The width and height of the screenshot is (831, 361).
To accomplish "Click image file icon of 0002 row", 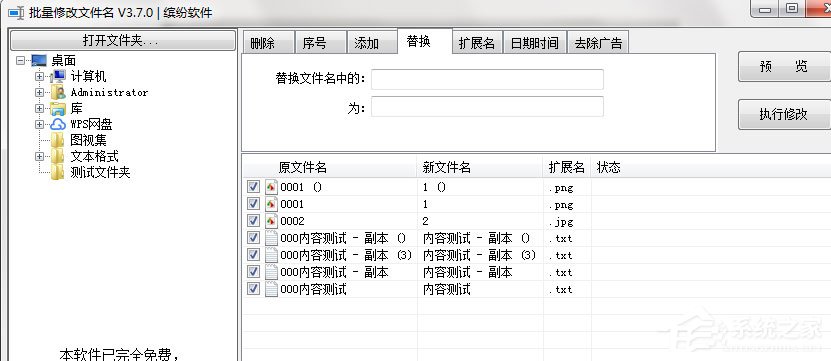I will [x=271, y=221].
